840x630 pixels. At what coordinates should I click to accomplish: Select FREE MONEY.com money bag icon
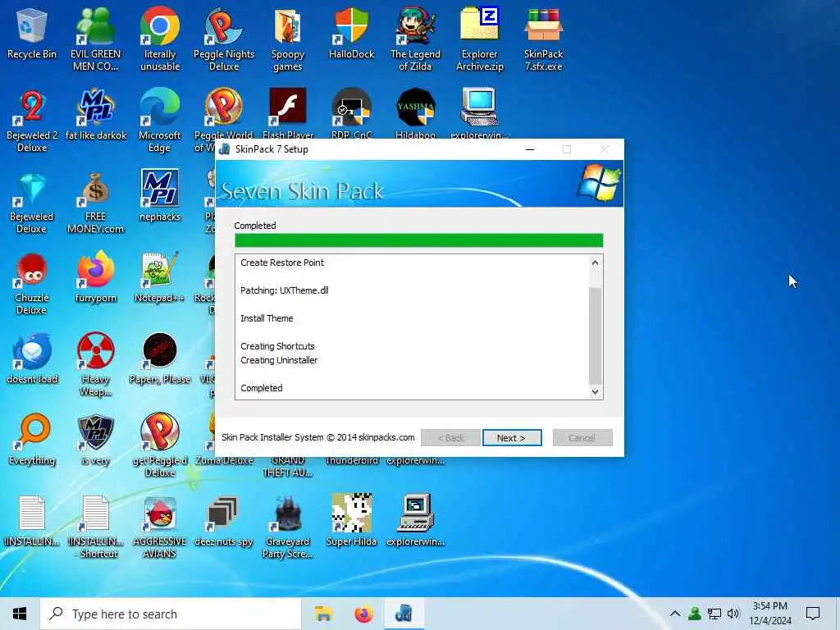click(x=95, y=203)
